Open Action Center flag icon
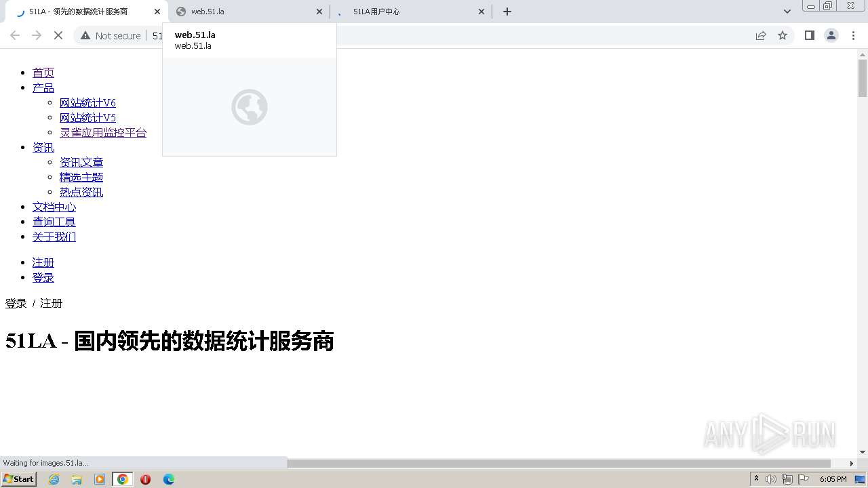Image resolution: width=868 pixels, height=488 pixels. pyautogui.click(x=804, y=479)
